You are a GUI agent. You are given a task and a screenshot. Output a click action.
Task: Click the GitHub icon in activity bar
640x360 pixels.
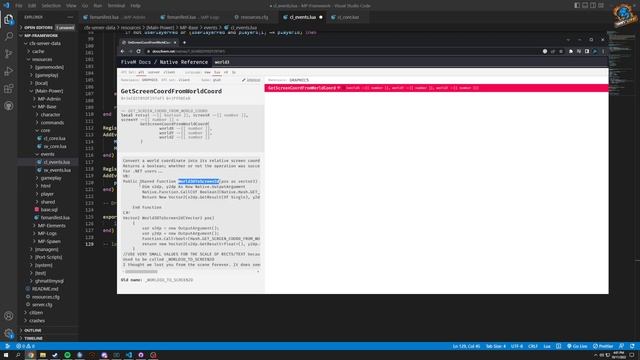point(9,106)
